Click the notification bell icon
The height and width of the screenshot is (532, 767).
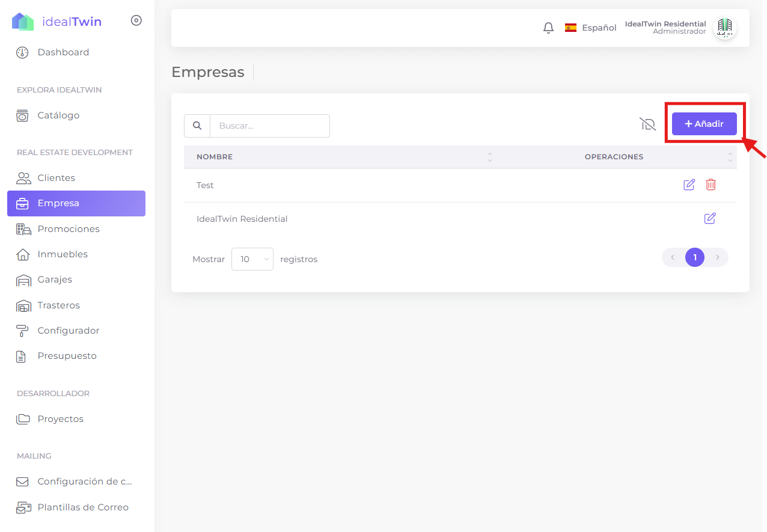coord(548,28)
